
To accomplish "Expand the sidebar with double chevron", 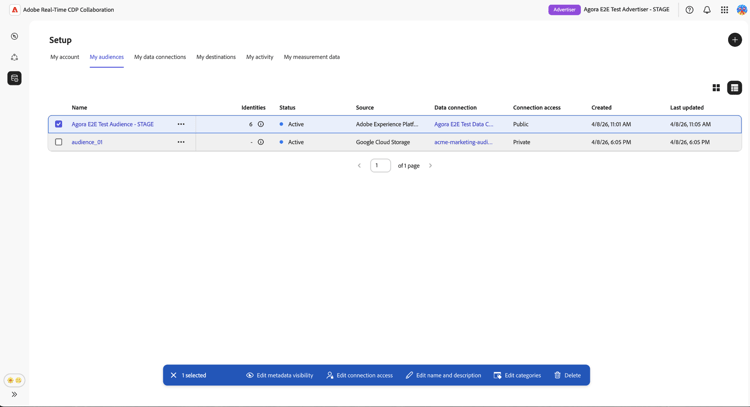I will (x=14, y=395).
